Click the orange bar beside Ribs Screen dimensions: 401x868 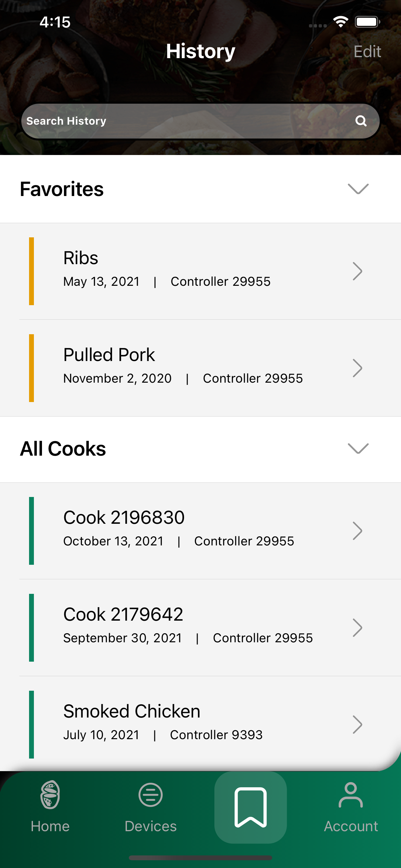(31, 271)
